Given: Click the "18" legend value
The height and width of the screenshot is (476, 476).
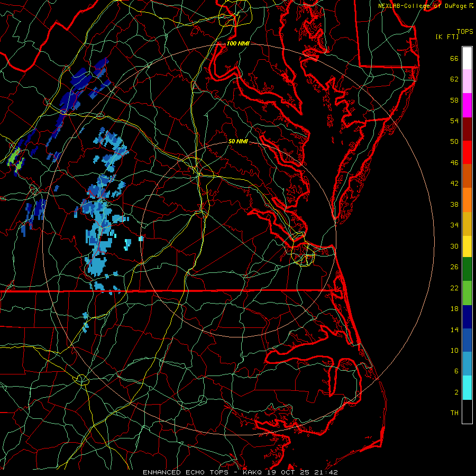Looking at the screenshot, I should click(x=454, y=309).
